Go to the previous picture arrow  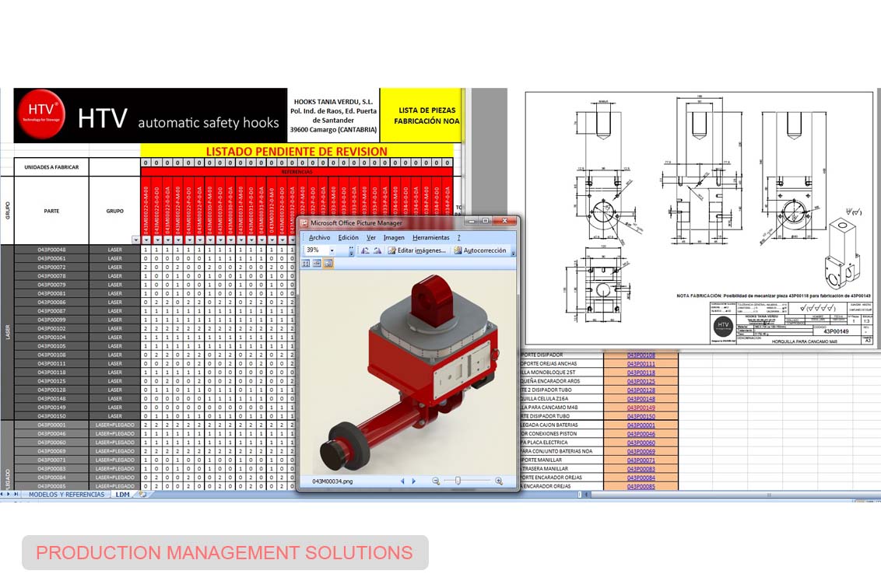click(x=402, y=481)
